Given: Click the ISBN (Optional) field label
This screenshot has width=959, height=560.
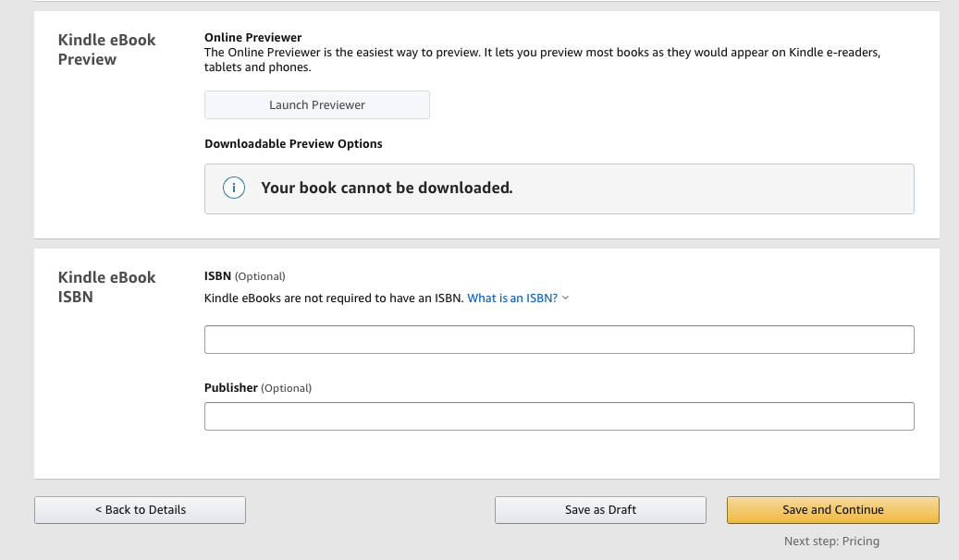Looking at the screenshot, I should click(244, 276).
